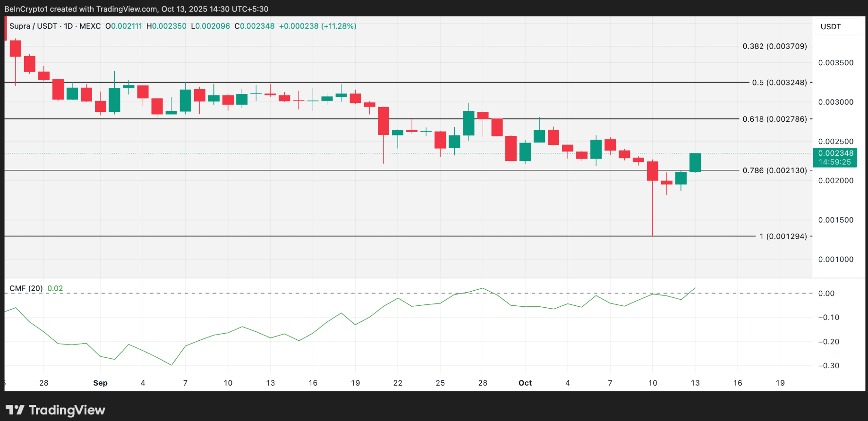Click the CMF value 0.02 readout

coord(55,288)
